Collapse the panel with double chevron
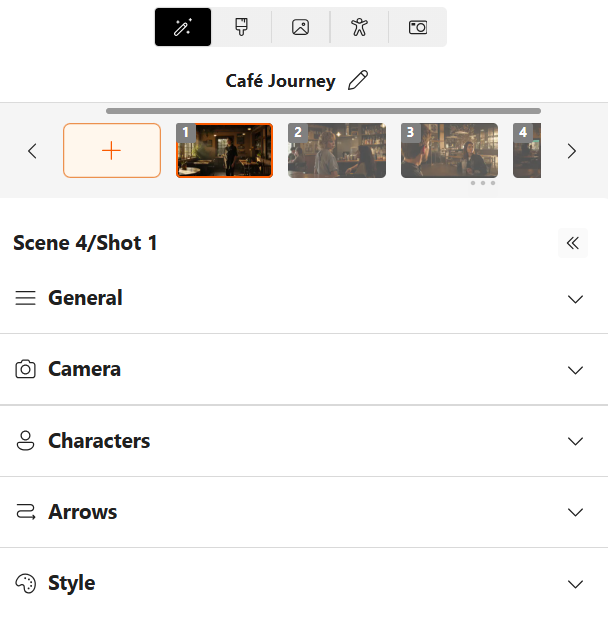The width and height of the screenshot is (608, 617). (x=573, y=243)
